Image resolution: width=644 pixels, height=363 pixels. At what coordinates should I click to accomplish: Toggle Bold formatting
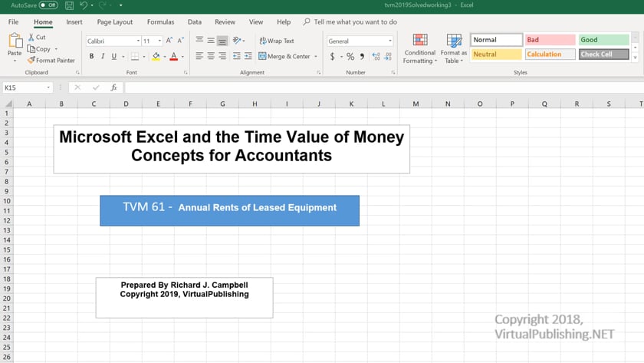pyautogui.click(x=91, y=56)
